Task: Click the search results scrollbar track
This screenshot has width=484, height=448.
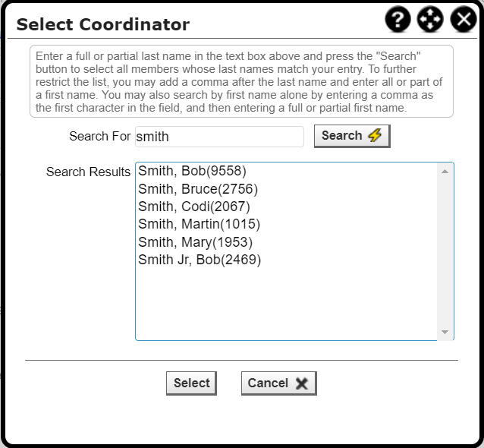Action: (x=445, y=251)
